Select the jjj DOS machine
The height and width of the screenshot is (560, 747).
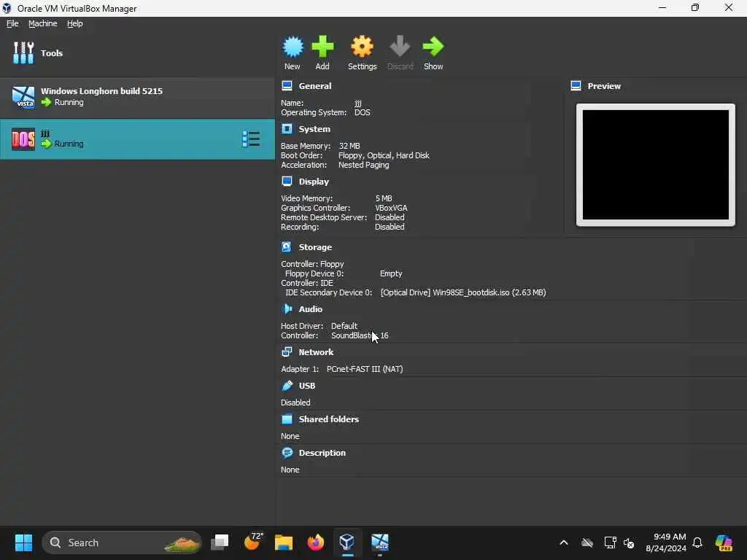(x=137, y=139)
